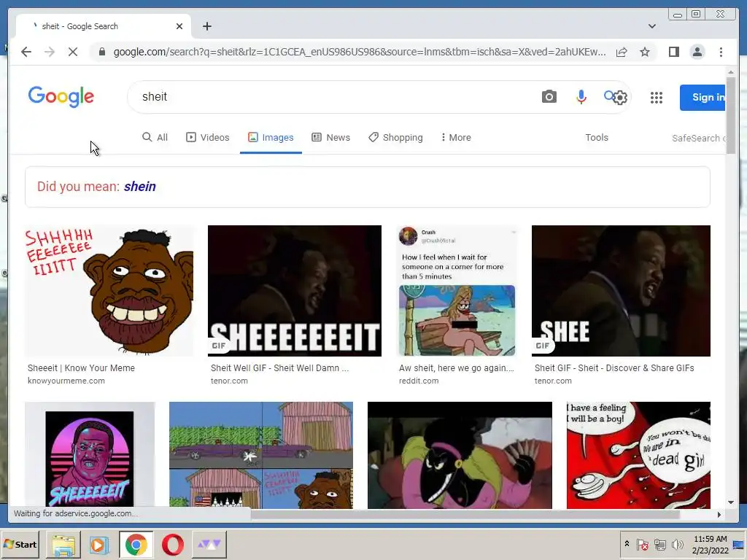Click the Sign in button
The width and height of the screenshot is (747, 560).
[703, 98]
